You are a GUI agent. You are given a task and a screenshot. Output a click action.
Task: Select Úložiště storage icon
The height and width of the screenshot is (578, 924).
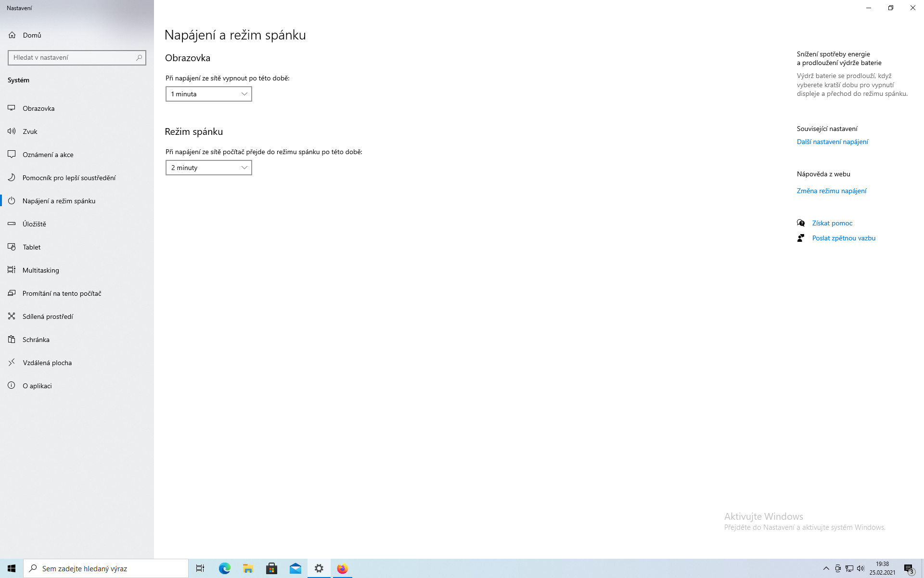click(x=12, y=224)
